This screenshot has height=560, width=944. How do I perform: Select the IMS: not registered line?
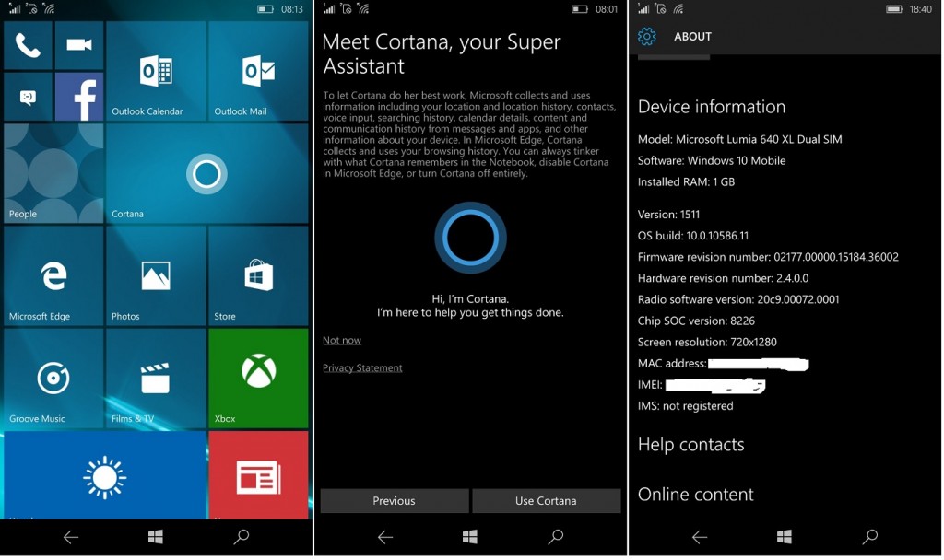point(686,406)
